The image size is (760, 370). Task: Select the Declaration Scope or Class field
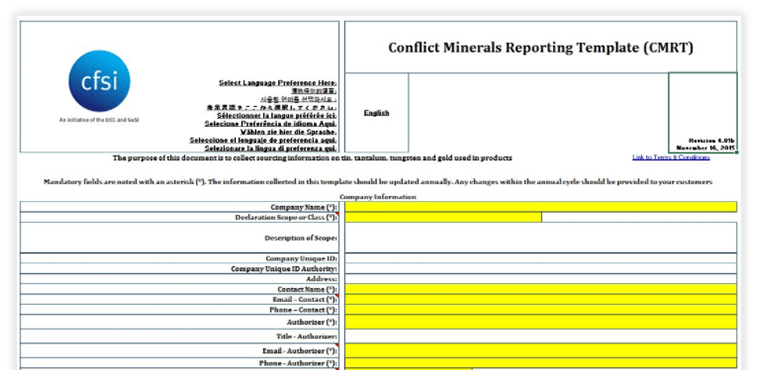tap(443, 217)
